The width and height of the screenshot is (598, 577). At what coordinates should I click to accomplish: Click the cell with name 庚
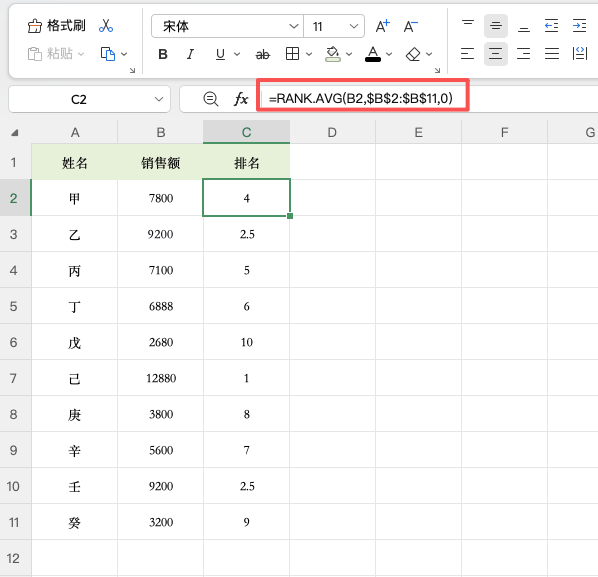click(75, 414)
